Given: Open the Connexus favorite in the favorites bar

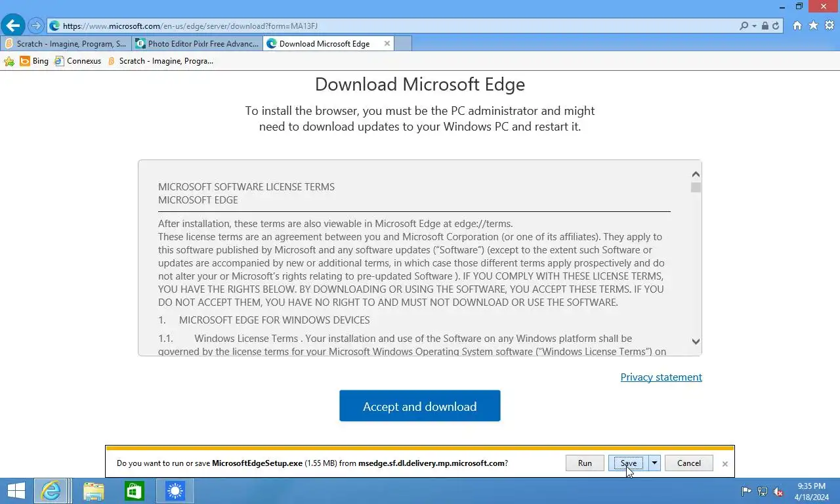Looking at the screenshot, I should coord(77,61).
